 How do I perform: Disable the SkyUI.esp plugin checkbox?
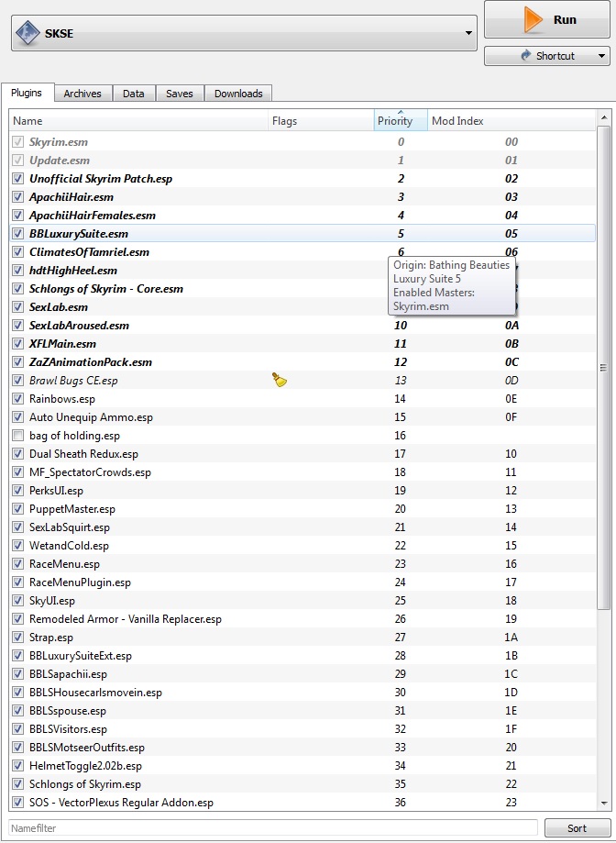point(18,601)
